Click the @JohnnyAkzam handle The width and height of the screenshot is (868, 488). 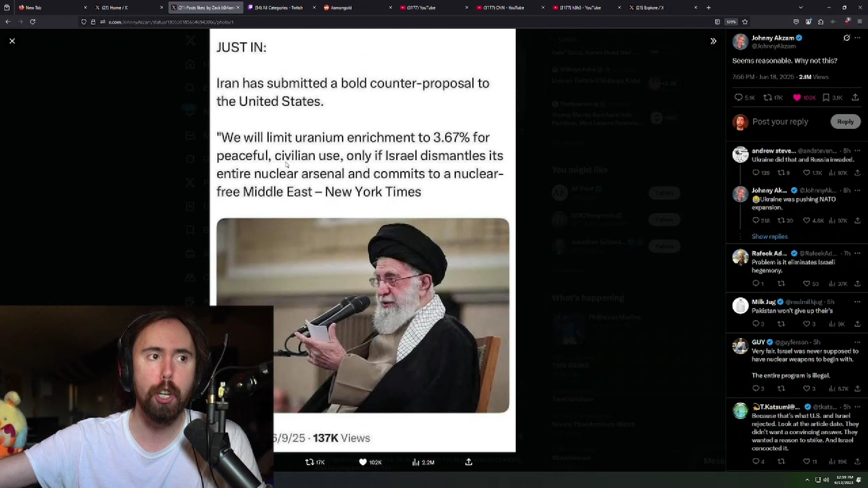point(774,46)
